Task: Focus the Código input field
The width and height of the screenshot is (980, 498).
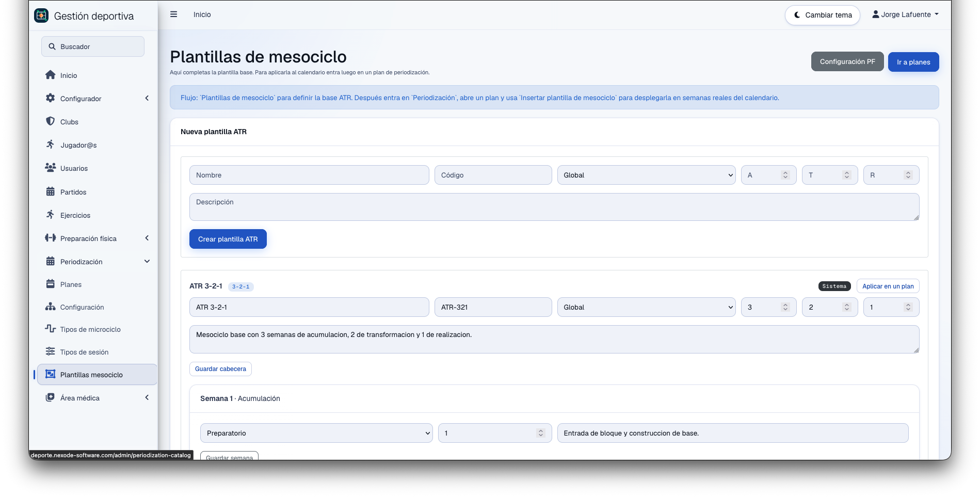Action: tap(493, 175)
